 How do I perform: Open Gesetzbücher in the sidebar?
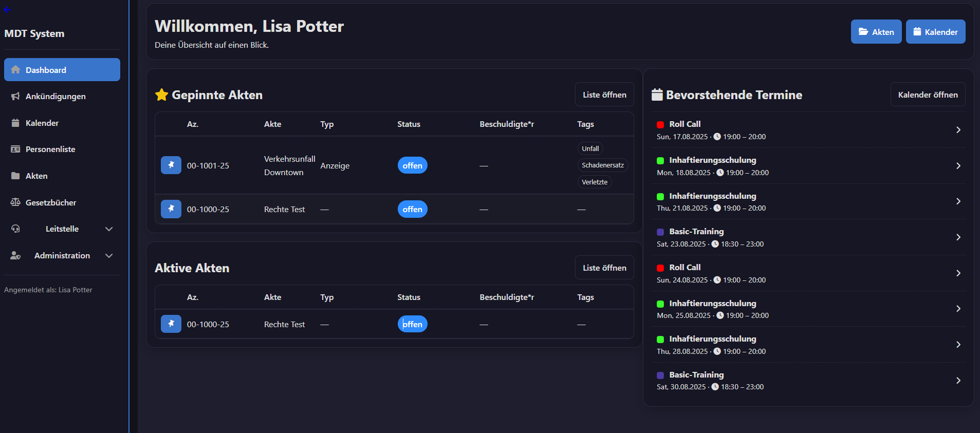click(x=62, y=203)
